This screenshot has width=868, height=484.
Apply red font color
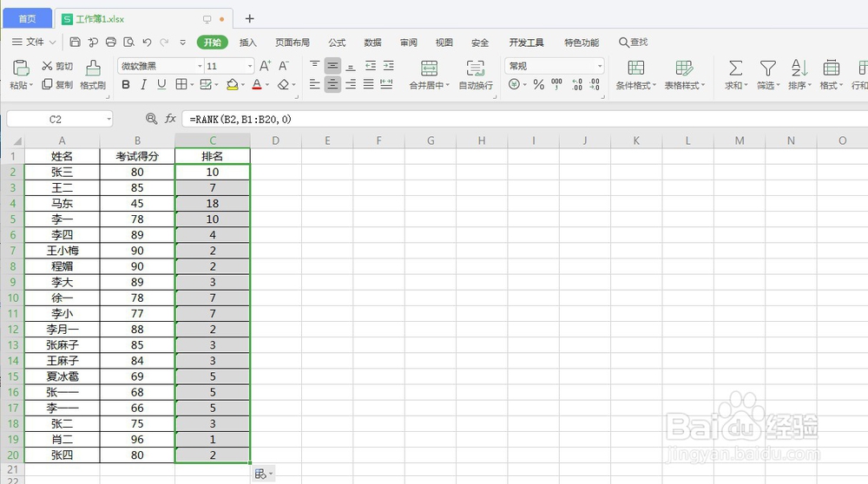point(257,85)
